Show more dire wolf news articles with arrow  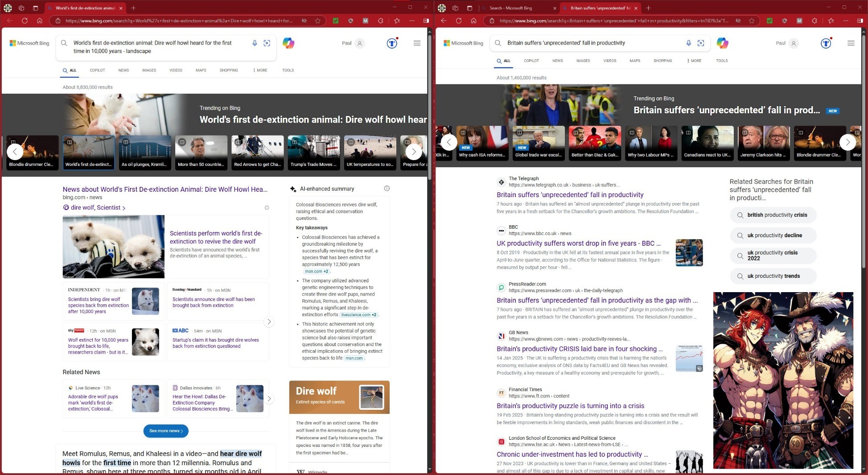tap(269, 322)
